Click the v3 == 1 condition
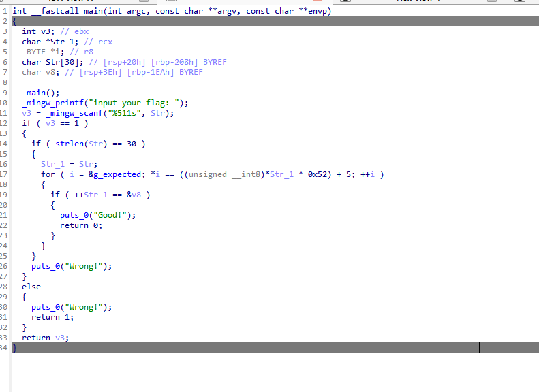The height and width of the screenshot is (392, 539). tap(62, 123)
